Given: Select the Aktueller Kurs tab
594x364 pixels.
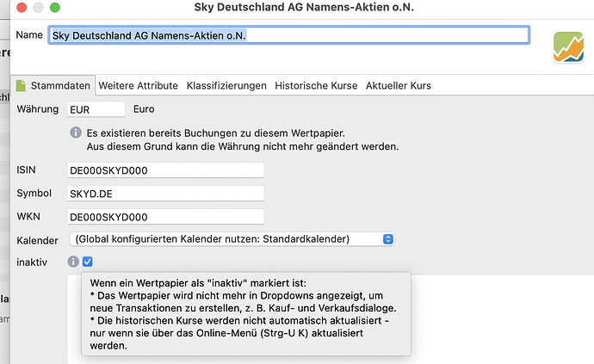Looking at the screenshot, I should [x=398, y=85].
